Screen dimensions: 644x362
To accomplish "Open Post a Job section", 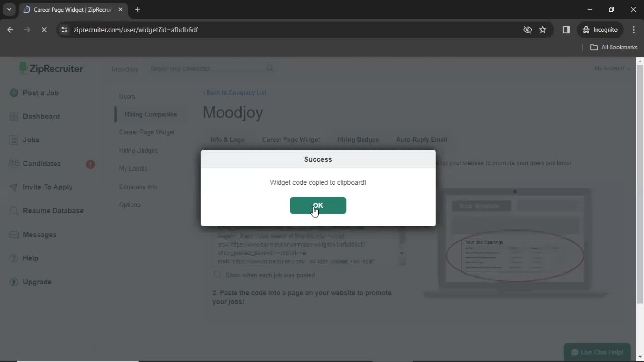I will pyautogui.click(x=40, y=93).
